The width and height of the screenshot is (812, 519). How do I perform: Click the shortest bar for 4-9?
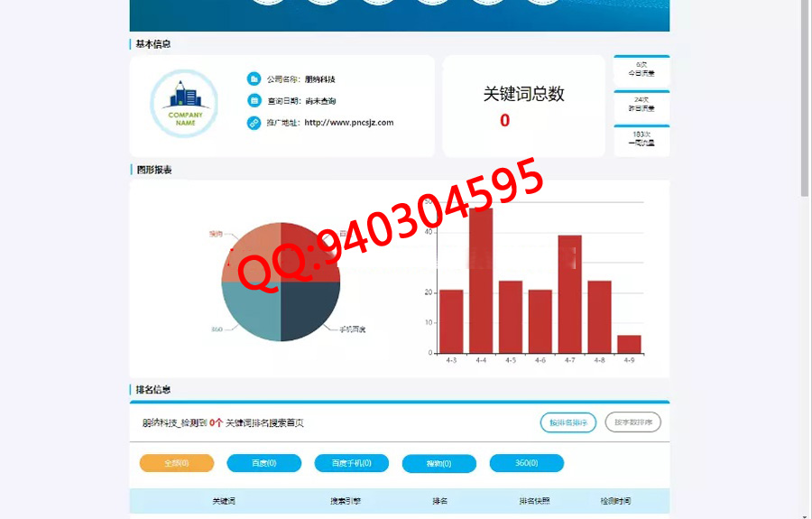629,344
